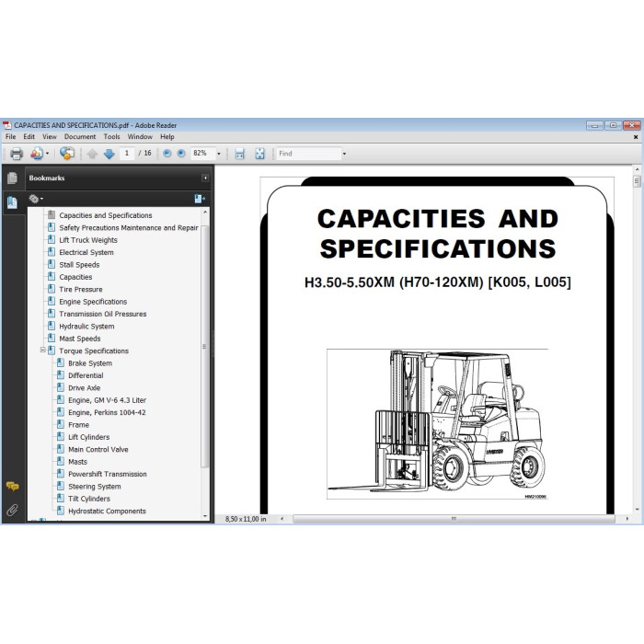
Task: Open Mast Speeds bookmark
Action: click(80, 339)
